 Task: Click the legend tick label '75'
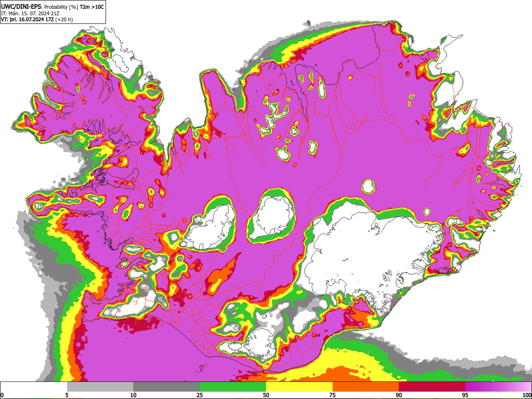click(333, 395)
